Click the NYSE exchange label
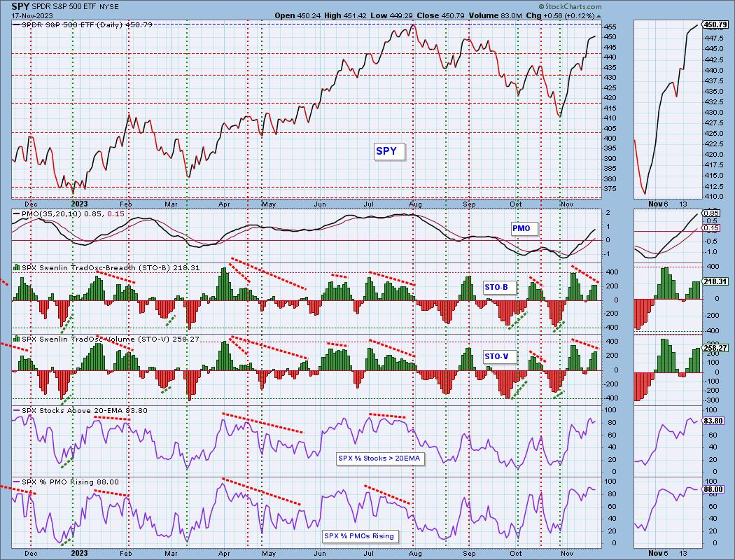The width and height of the screenshot is (735, 560). (x=109, y=7)
